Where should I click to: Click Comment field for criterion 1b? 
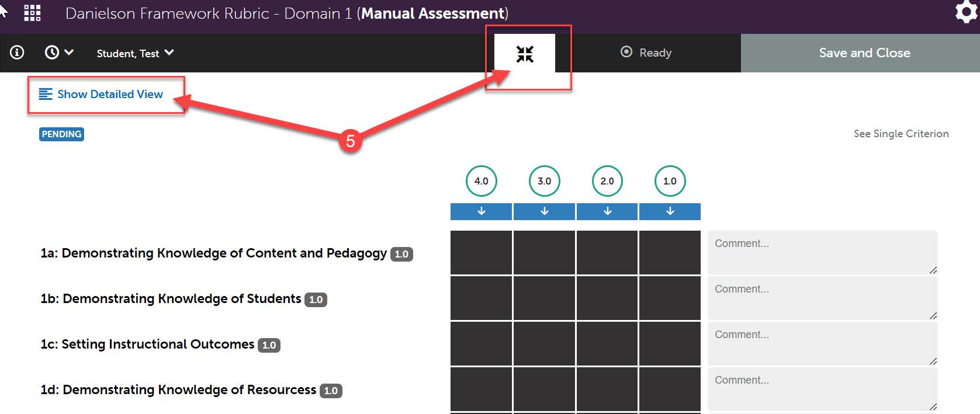click(823, 298)
